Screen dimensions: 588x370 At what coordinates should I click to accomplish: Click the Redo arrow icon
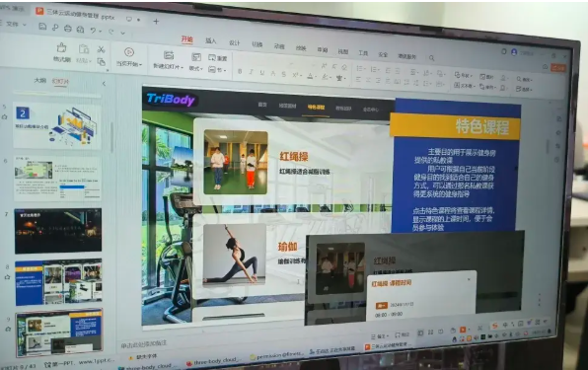point(111,32)
